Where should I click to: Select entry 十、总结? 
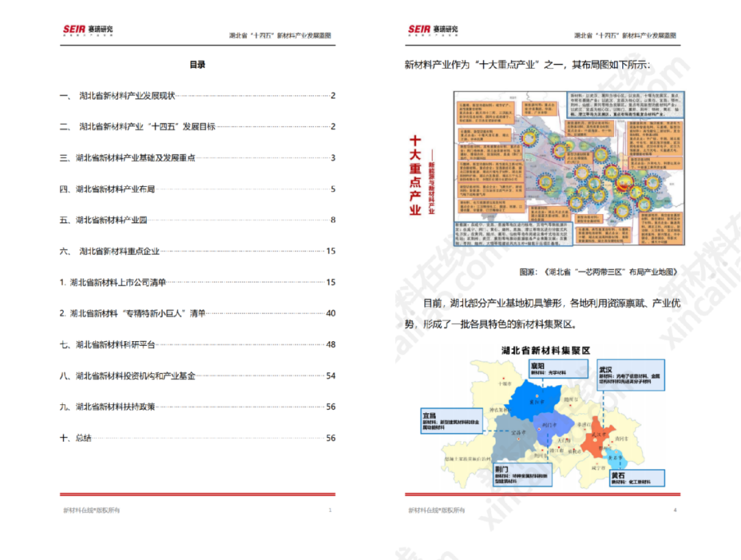pyautogui.click(x=198, y=438)
